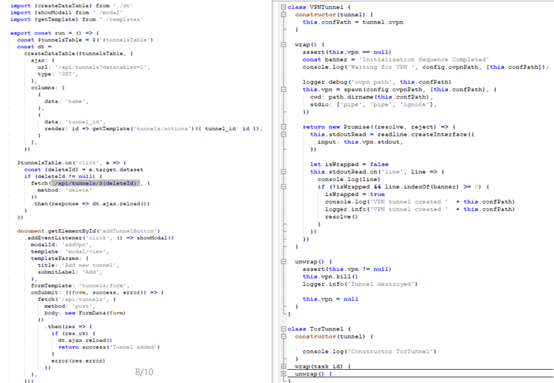Click the 'const $tunnelsTable' declaration line
554x383 pixels.
(x=85, y=40)
